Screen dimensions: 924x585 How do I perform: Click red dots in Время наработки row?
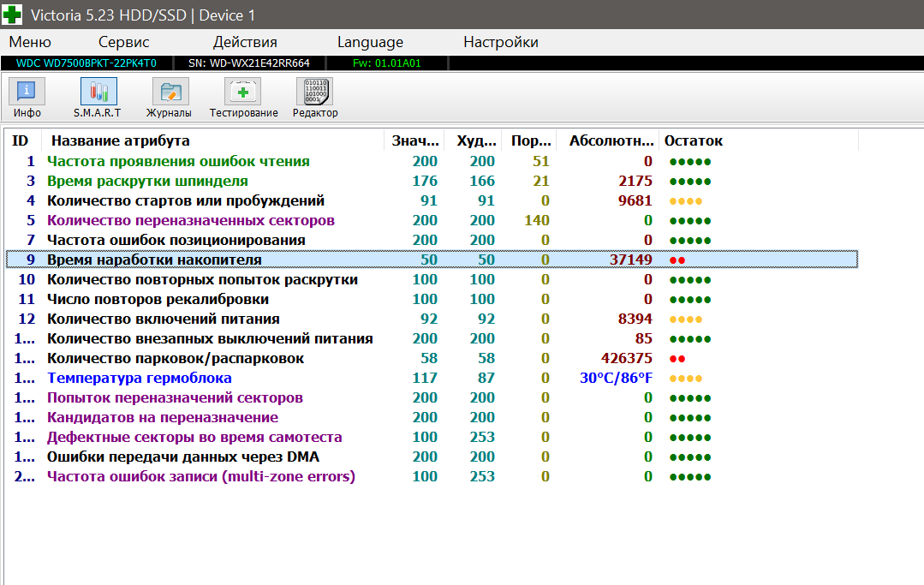[x=677, y=260]
